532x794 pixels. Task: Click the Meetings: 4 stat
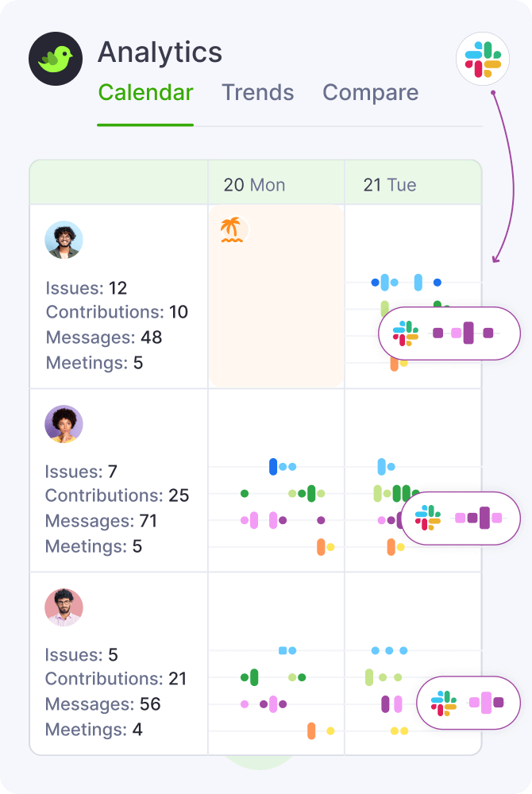(94, 729)
